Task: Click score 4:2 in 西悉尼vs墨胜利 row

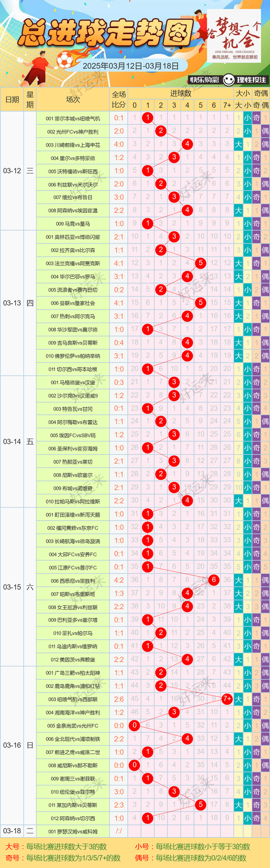Action: tap(119, 580)
